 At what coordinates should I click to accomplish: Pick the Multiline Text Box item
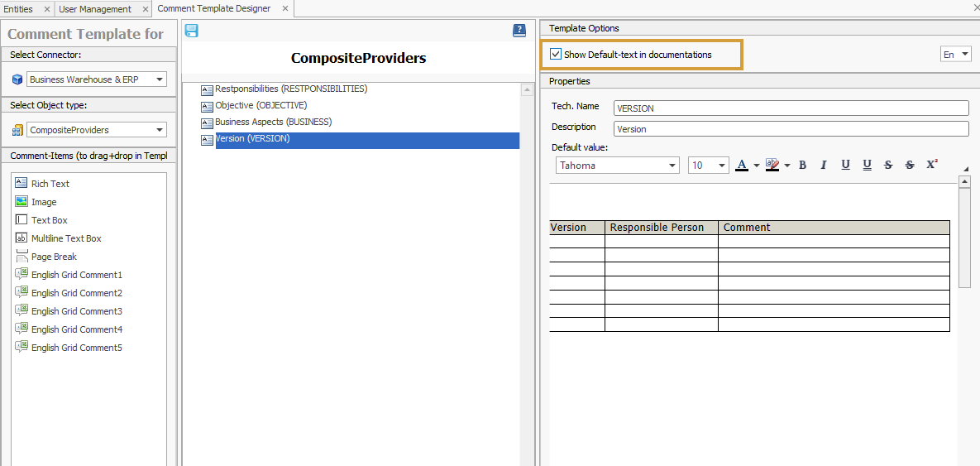(x=66, y=238)
